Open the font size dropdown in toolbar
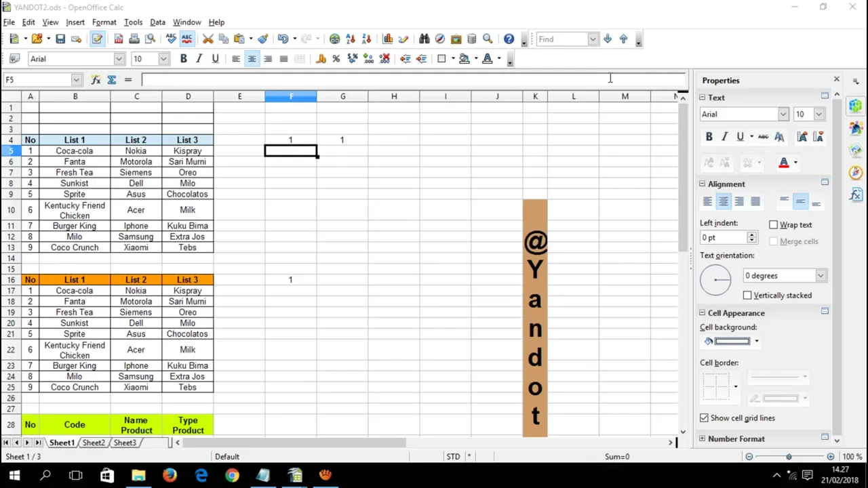Image resolution: width=868 pixels, height=488 pixels. coord(163,59)
